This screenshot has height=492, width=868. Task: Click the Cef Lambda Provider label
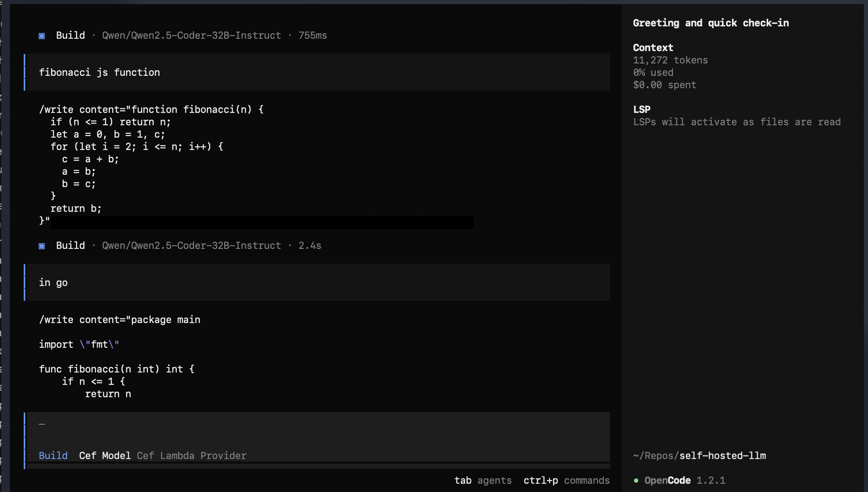(192, 456)
